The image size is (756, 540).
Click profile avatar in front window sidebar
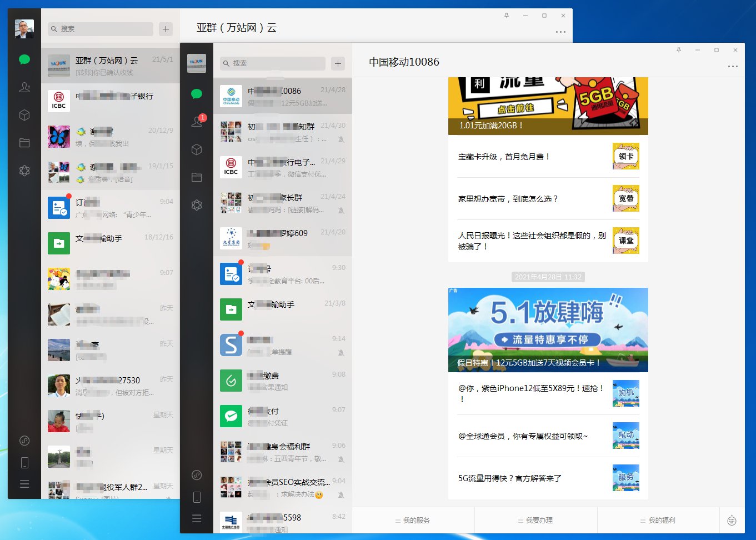click(x=196, y=63)
